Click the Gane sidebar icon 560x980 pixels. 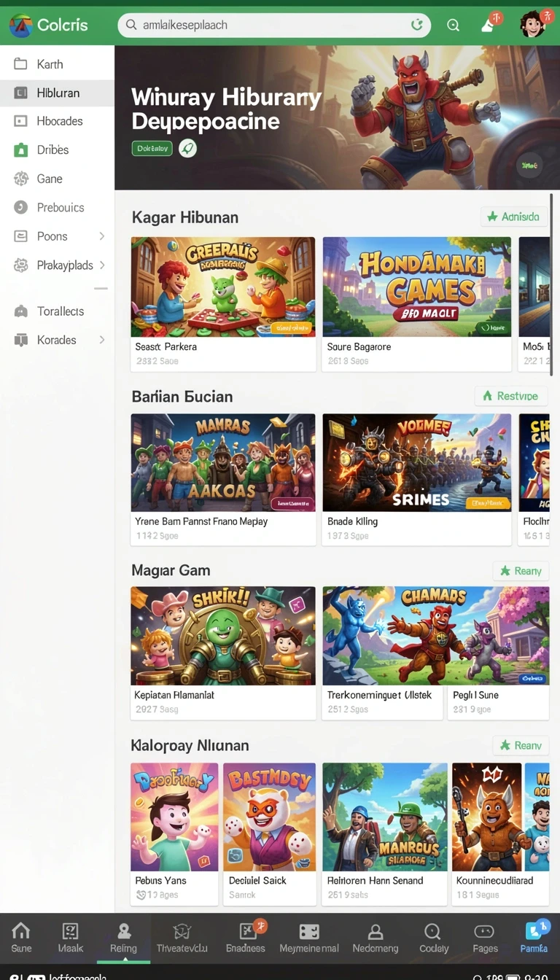[21, 179]
